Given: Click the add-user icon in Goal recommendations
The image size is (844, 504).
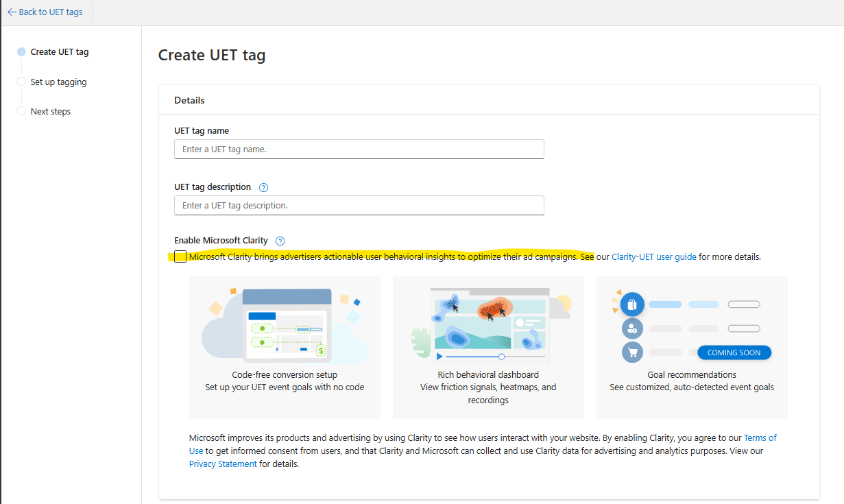Looking at the screenshot, I should [631, 328].
